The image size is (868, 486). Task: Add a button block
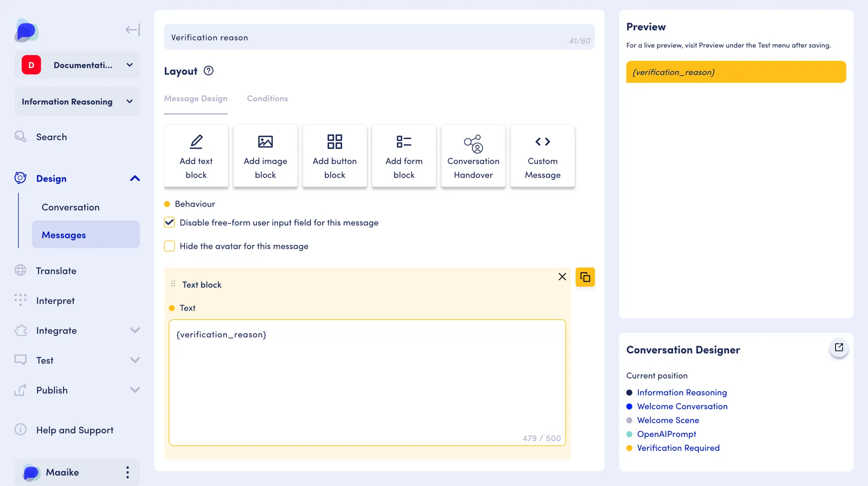coord(335,156)
